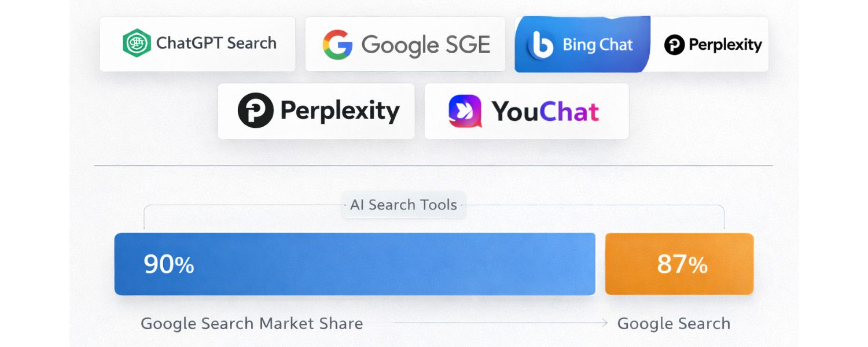Image resolution: width=868 pixels, height=347 pixels.
Task: Select the ChatGPT Search card text
Action: point(216,43)
